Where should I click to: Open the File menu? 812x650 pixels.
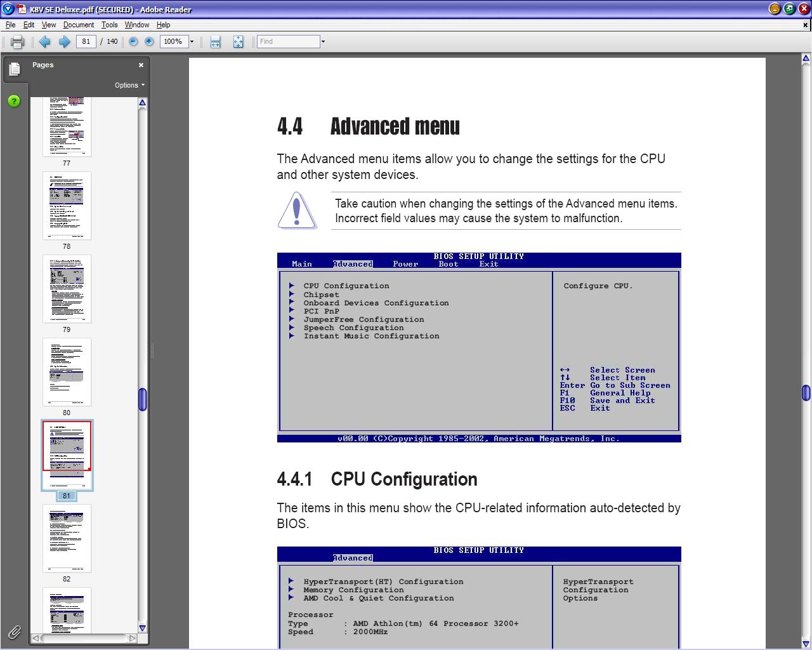click(11, 25)
